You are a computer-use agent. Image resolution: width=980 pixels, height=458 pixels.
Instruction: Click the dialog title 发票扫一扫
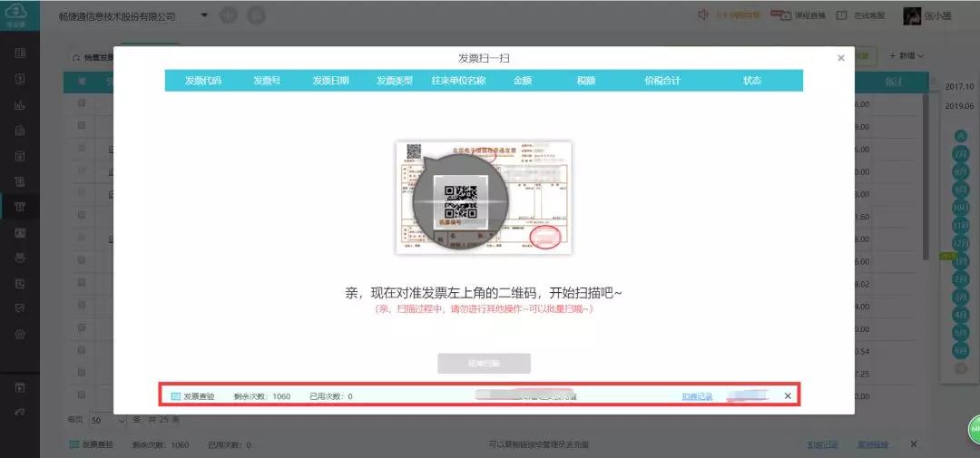[x=484, y=58]
